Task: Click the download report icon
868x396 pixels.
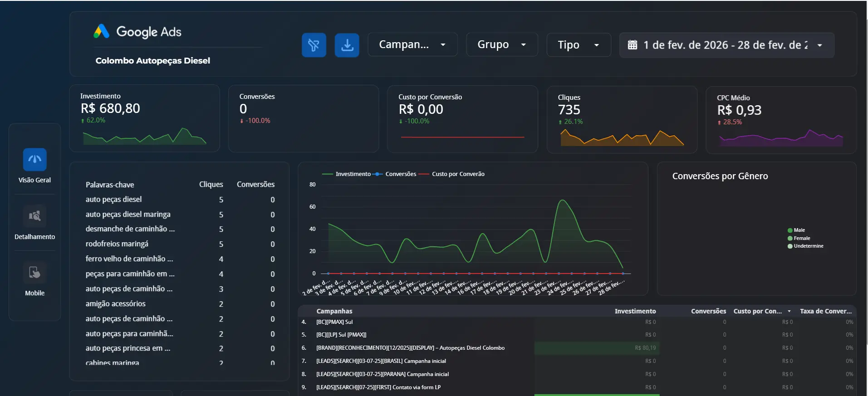Action: [x=347, y=45]
